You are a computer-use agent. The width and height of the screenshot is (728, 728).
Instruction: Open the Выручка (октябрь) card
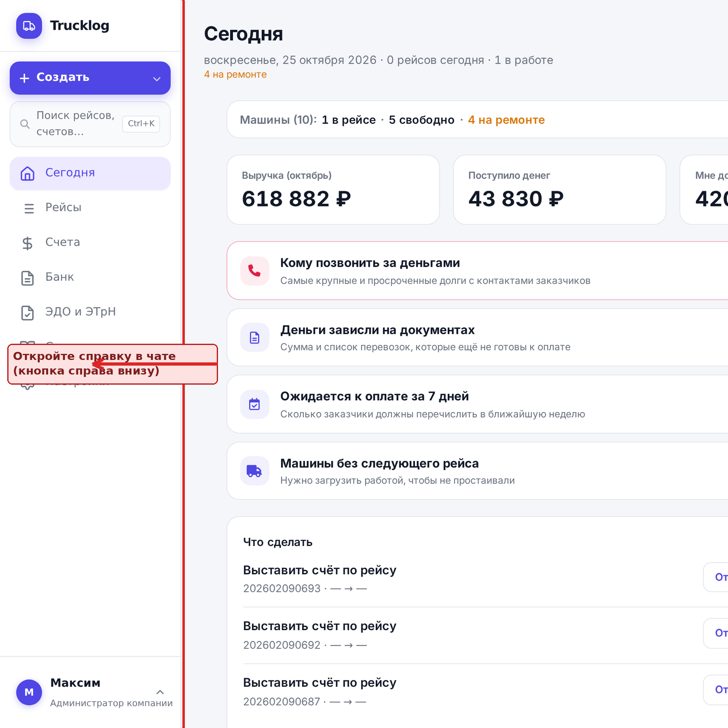(x=333, y=190)
